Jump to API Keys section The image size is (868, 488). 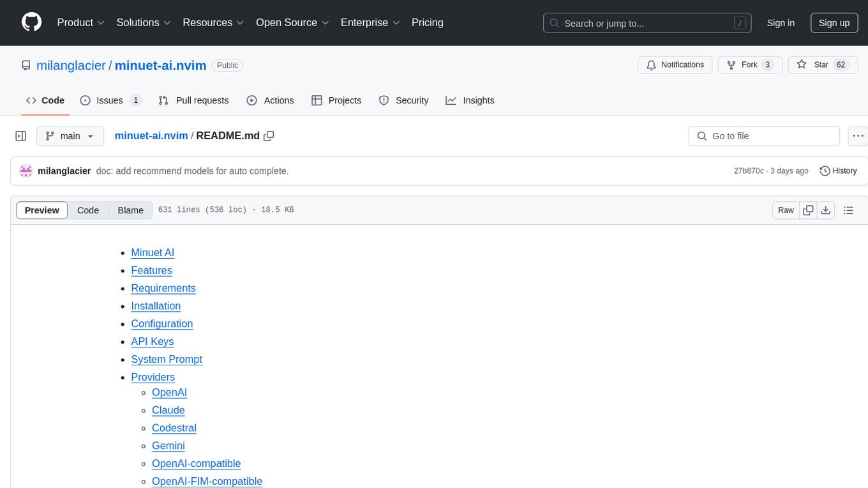[x=153, y=342]
